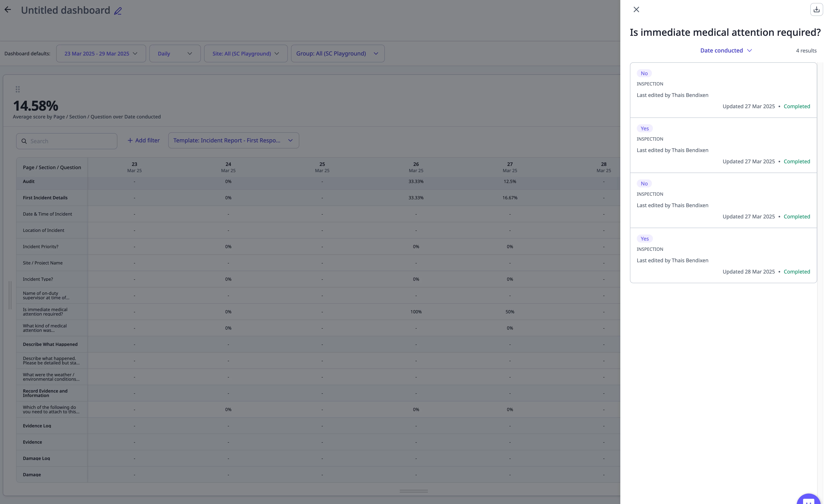Select the Incident Priority? row label
This screenshot has height=504, width=826.
pyautogui.click(x=41, y=247)
